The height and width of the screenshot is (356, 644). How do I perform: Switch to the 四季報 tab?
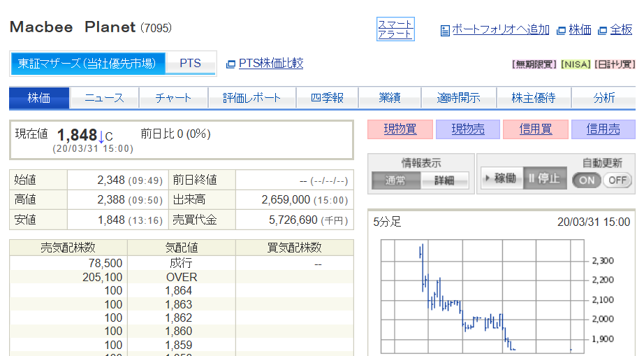point(327,98)
